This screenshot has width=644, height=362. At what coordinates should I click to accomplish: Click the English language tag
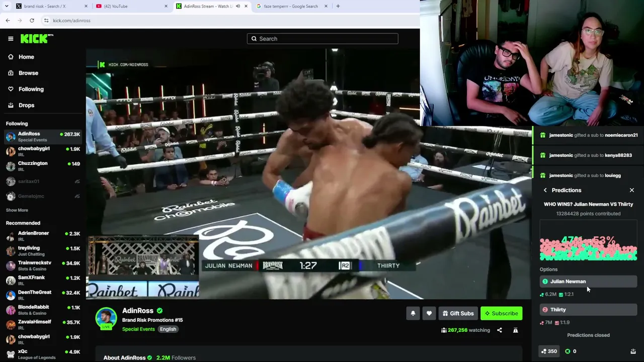point(168,329)
